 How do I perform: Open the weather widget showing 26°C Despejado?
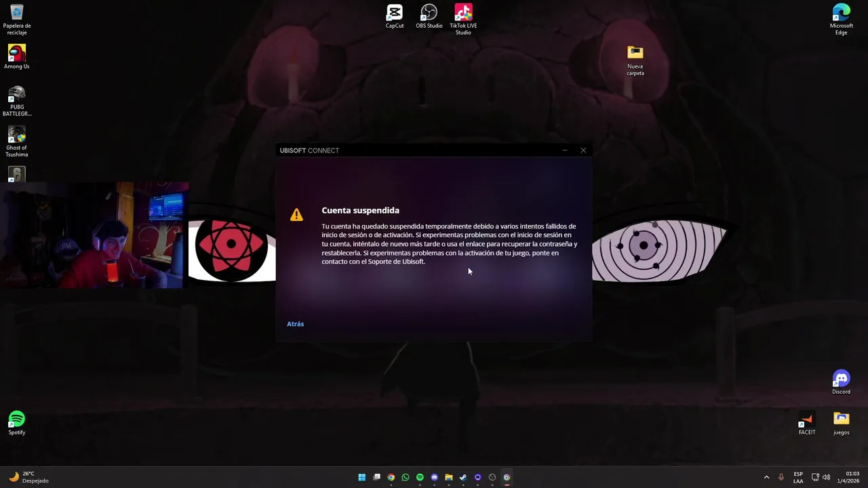coord(28,477)
